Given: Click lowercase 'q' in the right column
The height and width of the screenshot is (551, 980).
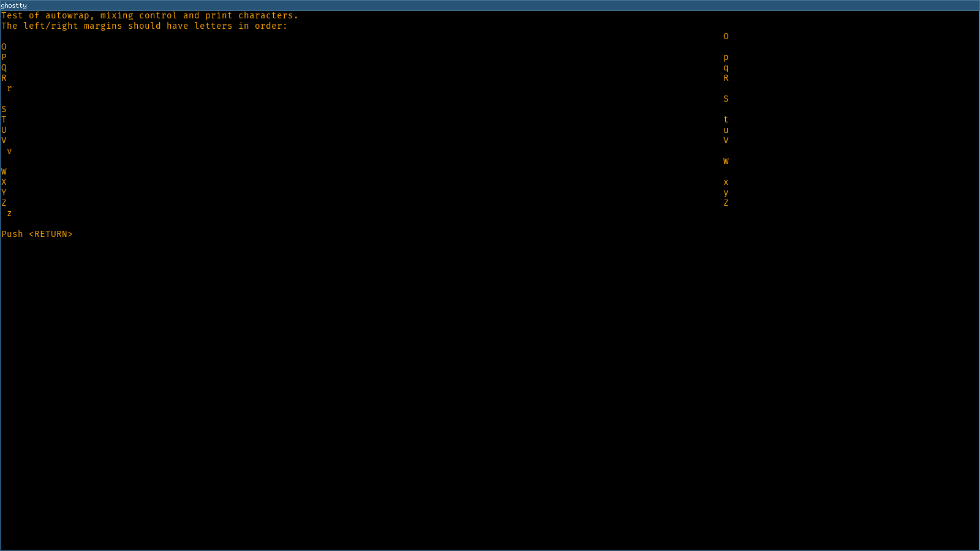Looking at the screenshot, I should [x=726, y=68].
